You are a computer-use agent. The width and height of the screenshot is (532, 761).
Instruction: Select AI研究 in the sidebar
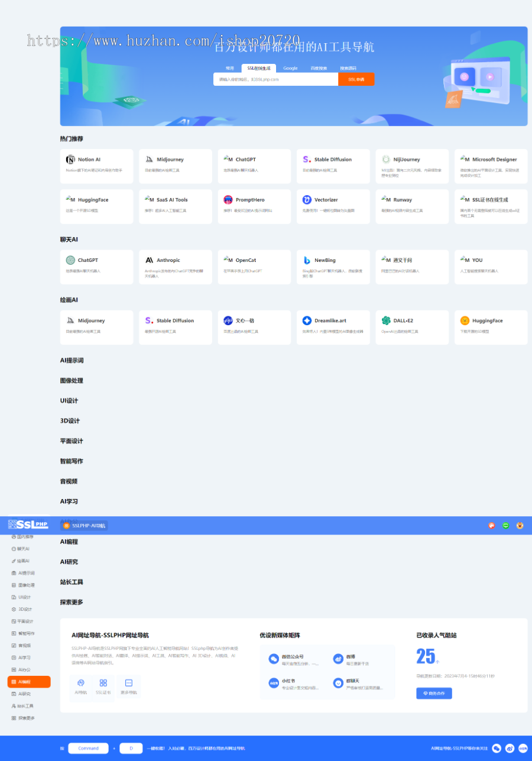[28, 694]
